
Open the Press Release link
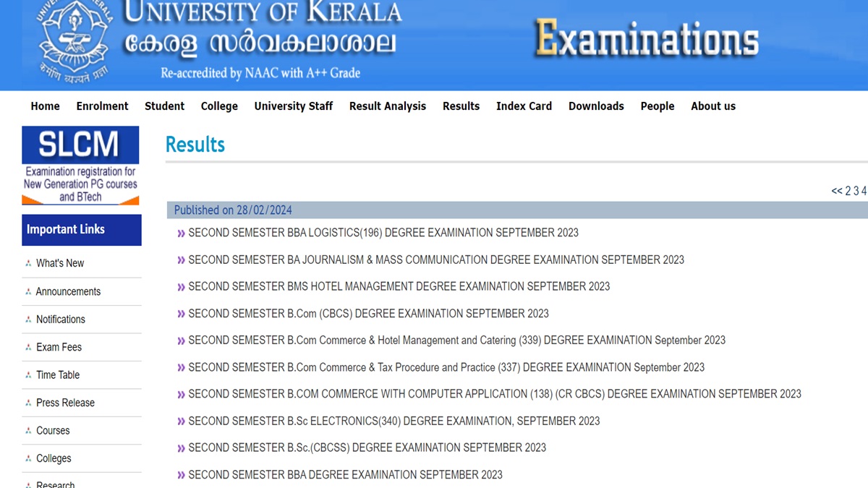(x=65, y=403)
